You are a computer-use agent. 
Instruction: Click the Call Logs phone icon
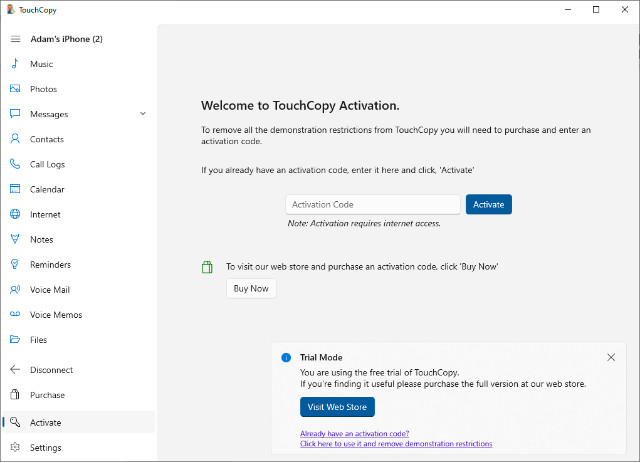tap(15, 164)
